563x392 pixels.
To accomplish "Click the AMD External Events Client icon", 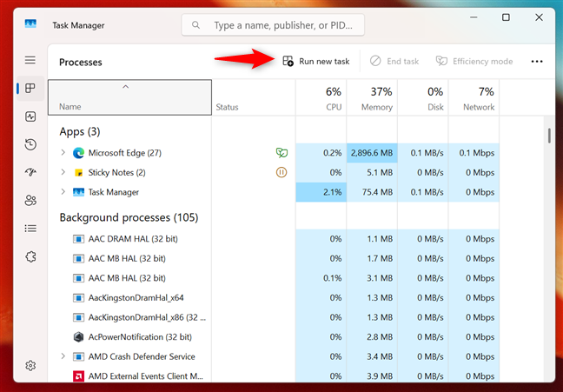I will click(78, 376).
